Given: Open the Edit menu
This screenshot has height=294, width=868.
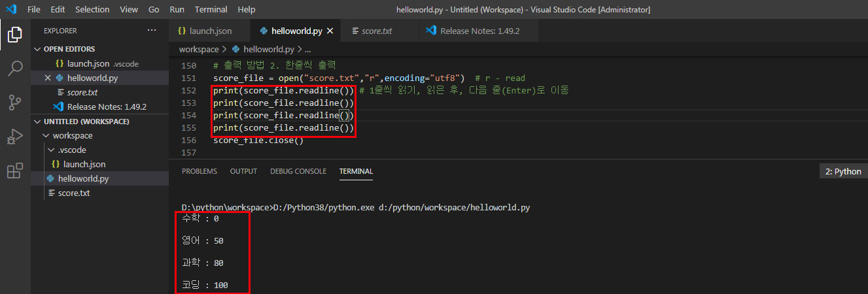Looking at the screenshot, I should [x=58, y=10].
